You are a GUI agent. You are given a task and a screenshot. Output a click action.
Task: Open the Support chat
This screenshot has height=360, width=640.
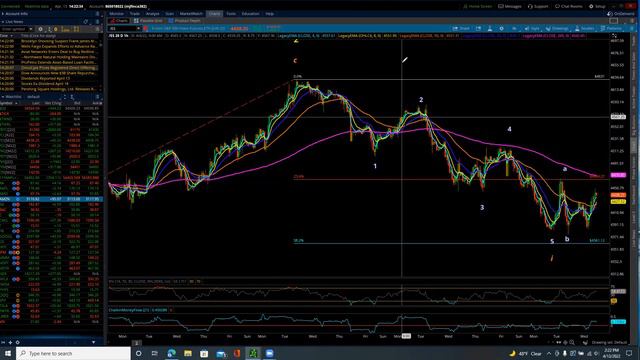tap(538, 7)
